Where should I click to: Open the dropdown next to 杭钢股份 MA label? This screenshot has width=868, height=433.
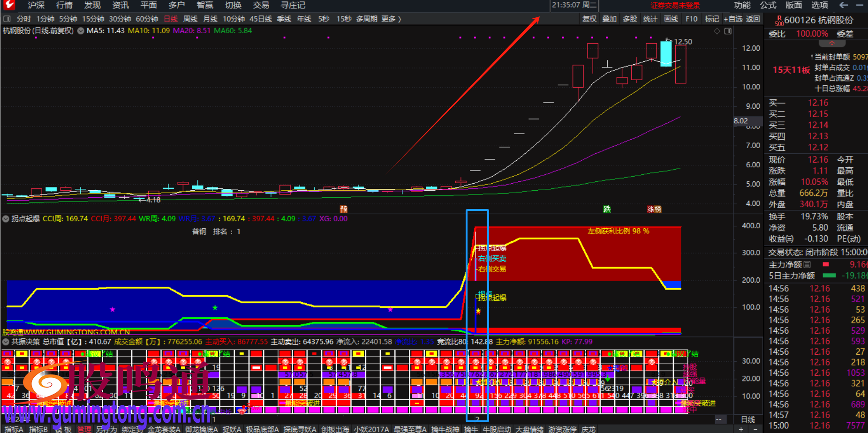[81, 31]
